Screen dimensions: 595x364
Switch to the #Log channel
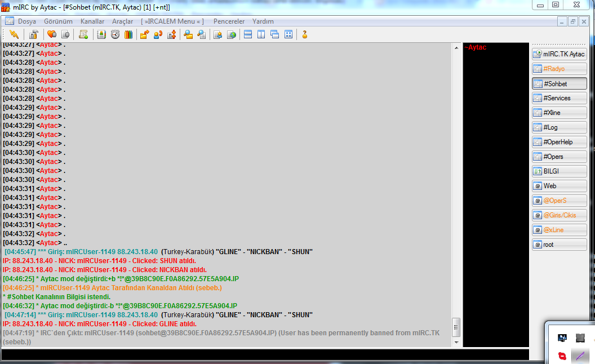click(560, 127)
